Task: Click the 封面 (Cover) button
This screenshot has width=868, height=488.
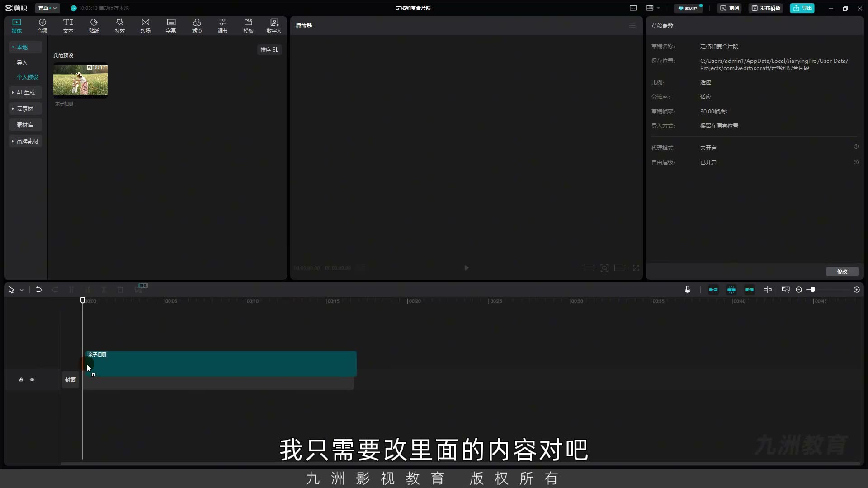Action: 71,380
